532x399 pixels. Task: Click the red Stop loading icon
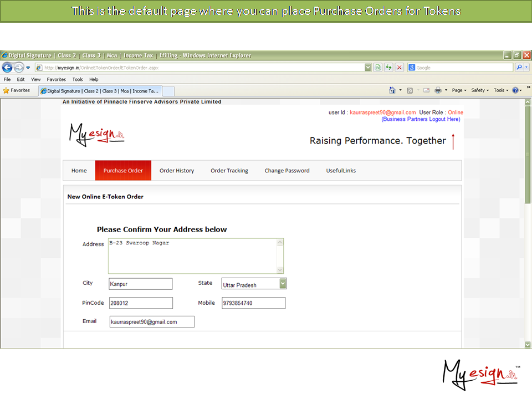[x=399, y=68]
